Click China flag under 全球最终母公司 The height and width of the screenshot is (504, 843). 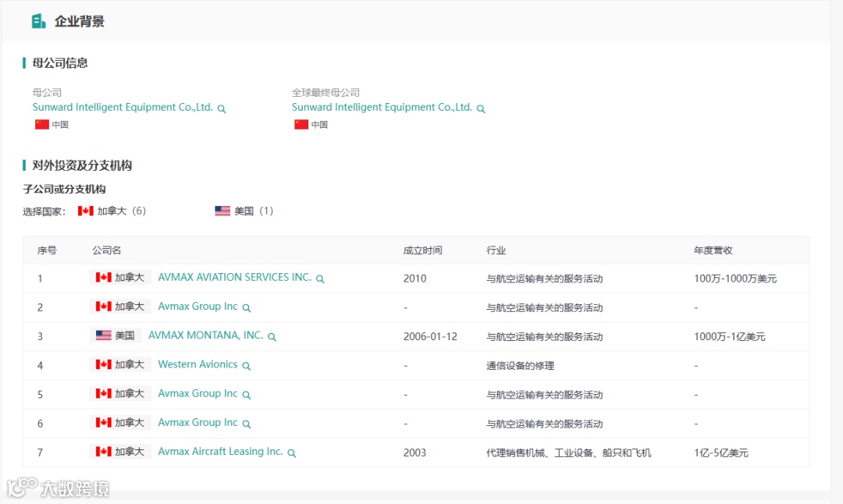(301, 124)
